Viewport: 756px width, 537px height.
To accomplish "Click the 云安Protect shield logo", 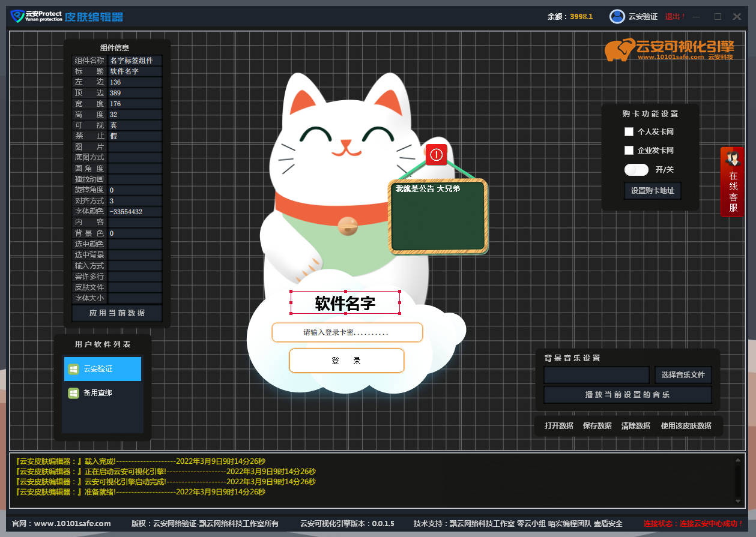I will tap(17, 16).
